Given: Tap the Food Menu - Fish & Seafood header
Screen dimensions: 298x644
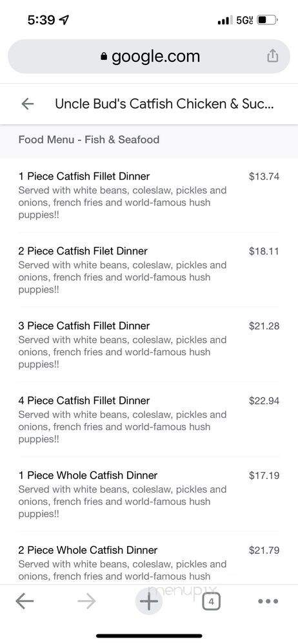Looking at the screenshot, I should (x=89, y=140).
